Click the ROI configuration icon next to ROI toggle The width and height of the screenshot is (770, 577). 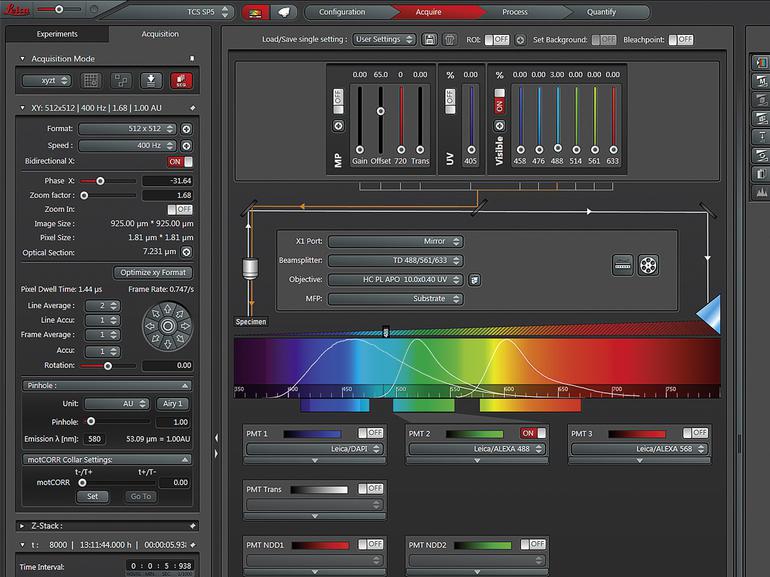click(520, 40)
